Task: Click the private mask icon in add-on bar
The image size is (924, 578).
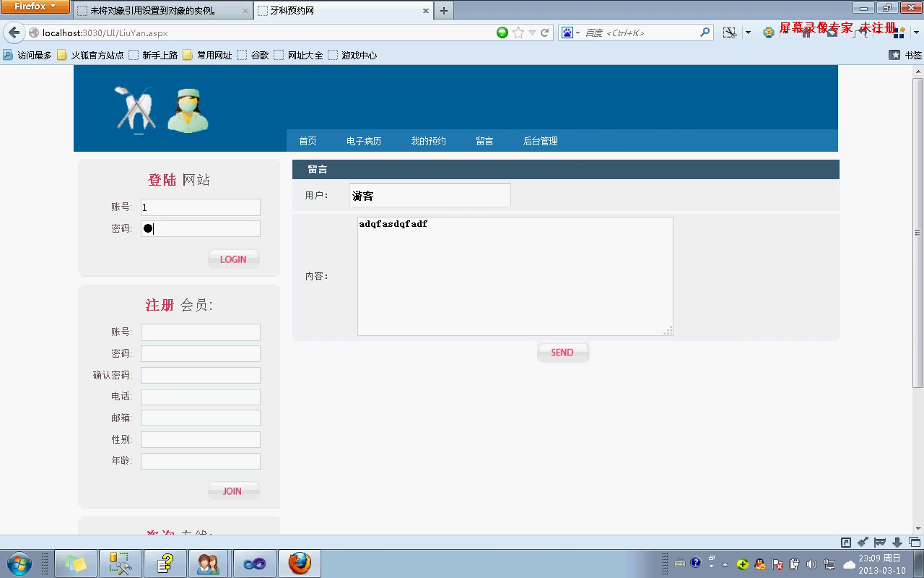Action: [x=880, y=542]
